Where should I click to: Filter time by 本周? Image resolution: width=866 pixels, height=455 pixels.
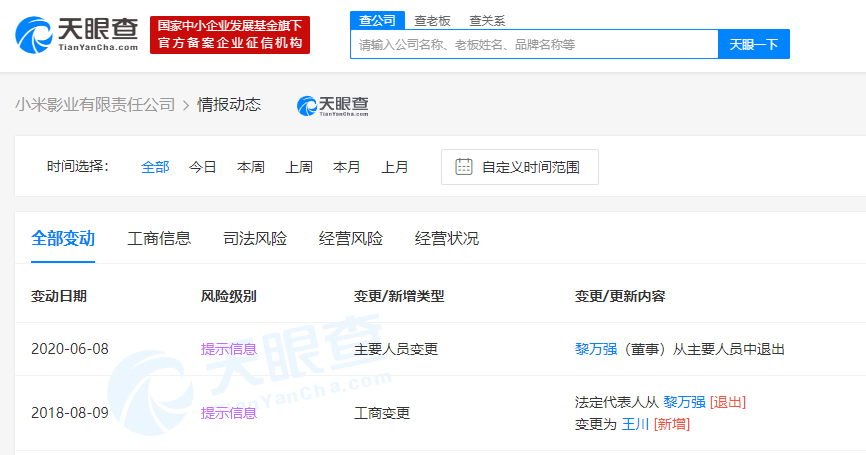(x=251, y=167)
